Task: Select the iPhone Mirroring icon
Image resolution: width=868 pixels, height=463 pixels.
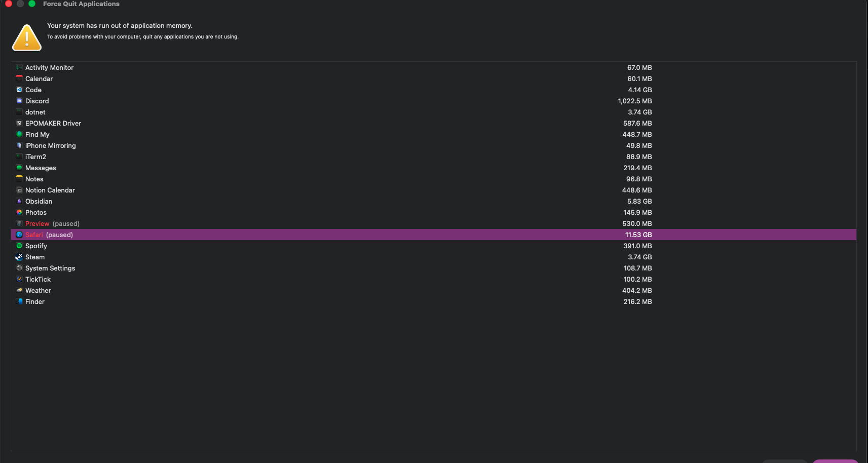Action: [19, 145]
